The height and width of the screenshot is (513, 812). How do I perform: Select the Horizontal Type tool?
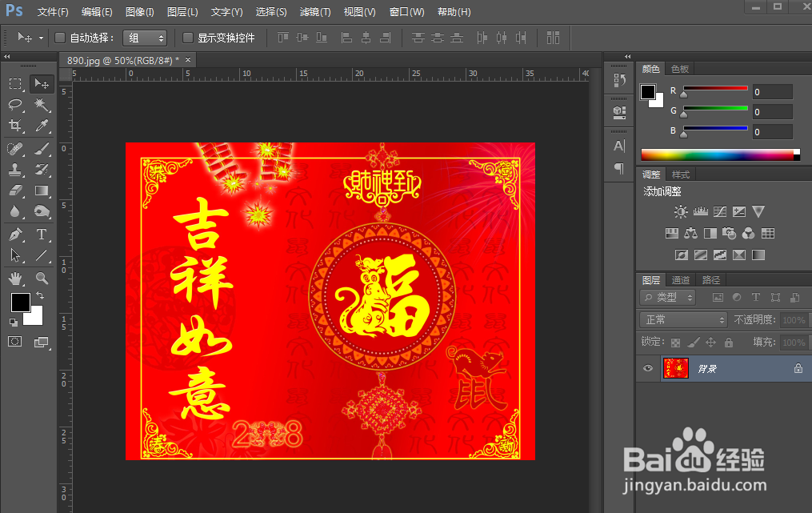pos(41,234)
